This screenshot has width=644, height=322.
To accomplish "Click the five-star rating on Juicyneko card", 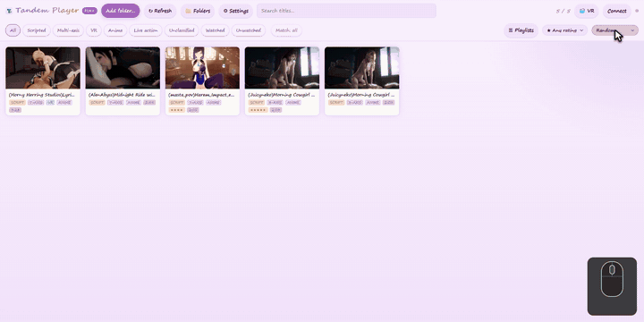I will pos(258,110).
